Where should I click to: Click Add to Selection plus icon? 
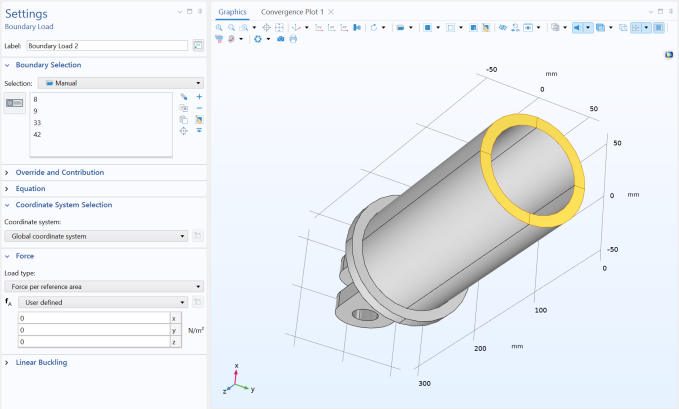(x=199, y=96)
